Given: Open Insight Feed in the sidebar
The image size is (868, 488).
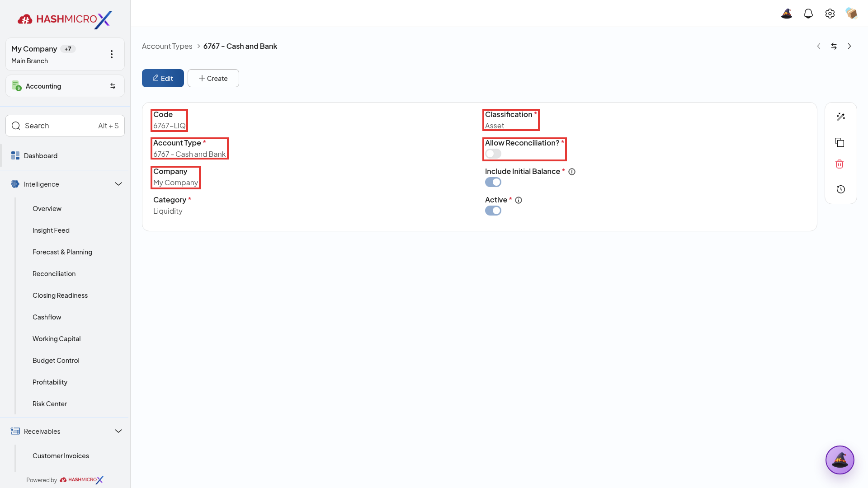Looking at the screenshot, I should 51,230.
